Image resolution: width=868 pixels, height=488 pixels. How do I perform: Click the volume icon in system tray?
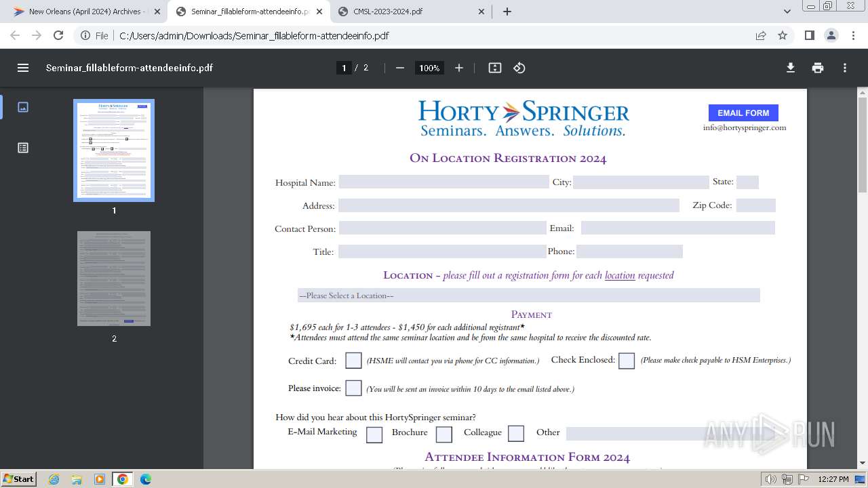[771, 479]
